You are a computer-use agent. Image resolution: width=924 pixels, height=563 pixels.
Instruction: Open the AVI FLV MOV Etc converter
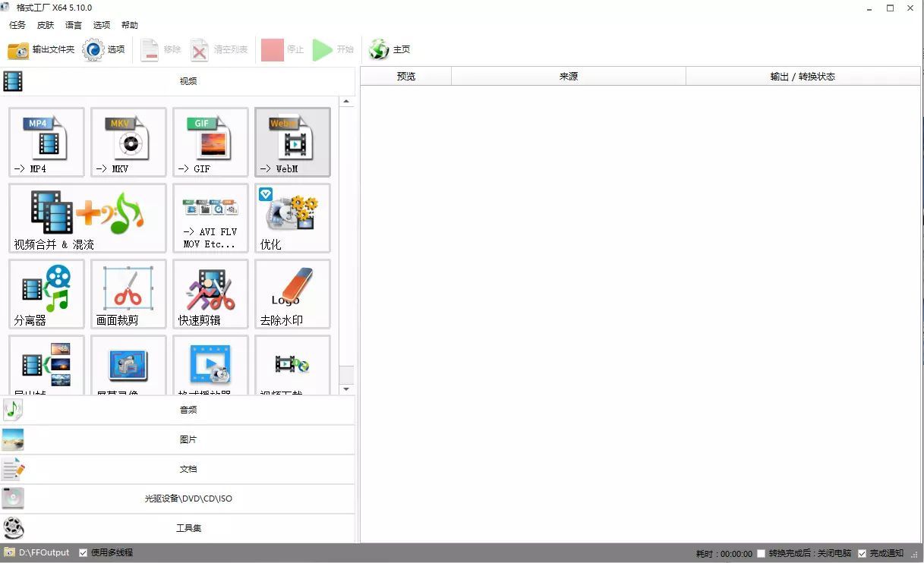[x=210, y=218]
